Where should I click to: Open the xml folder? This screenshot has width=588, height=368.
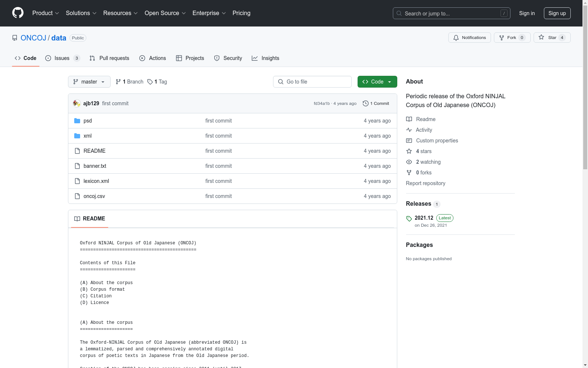click(87, 136)
